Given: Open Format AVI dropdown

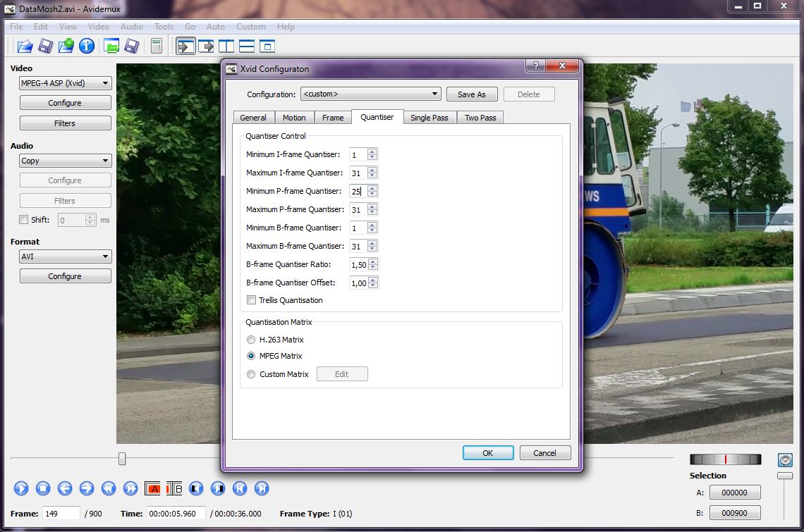Looking at the screenshot, I should tap(65, 256).
